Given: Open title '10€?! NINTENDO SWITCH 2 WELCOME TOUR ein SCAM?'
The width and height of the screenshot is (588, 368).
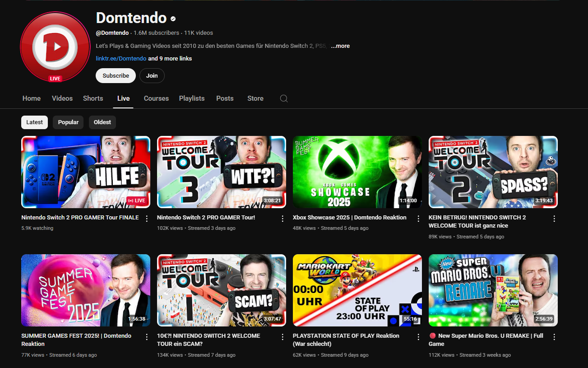Looking at the screenshot, I should pyautogui.click(x=208, y=340).
